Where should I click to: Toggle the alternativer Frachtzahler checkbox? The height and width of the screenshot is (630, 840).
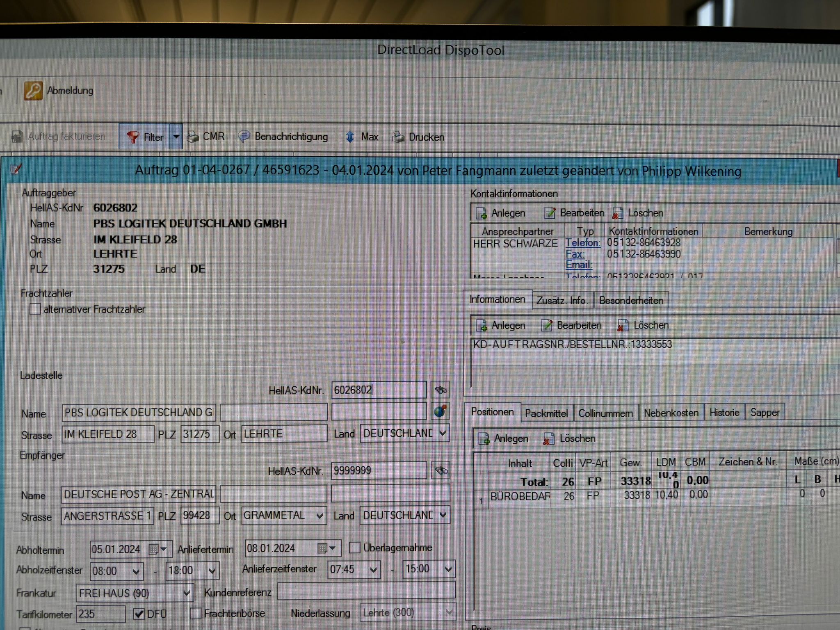point(35,309)
